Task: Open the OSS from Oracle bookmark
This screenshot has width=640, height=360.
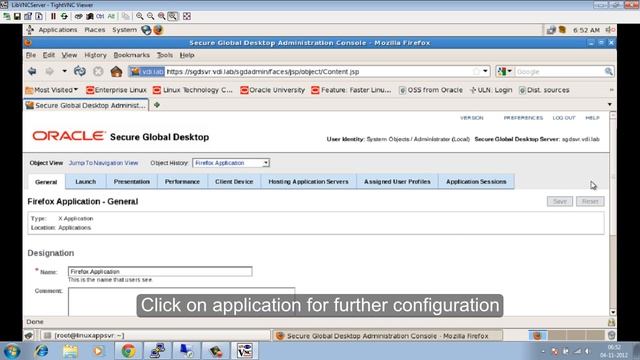Action: tap(431, 90)
